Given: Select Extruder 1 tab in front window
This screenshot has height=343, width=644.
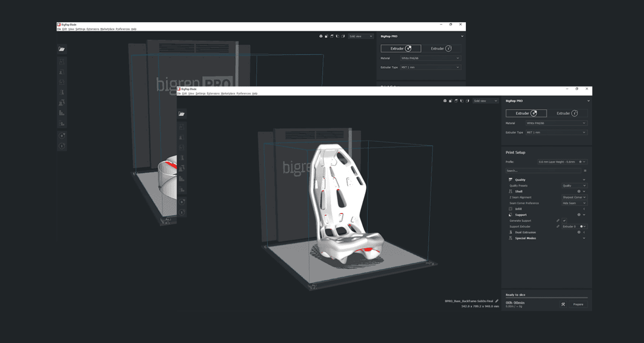Looking at the screenshot, I should click(x=567, y=113).
